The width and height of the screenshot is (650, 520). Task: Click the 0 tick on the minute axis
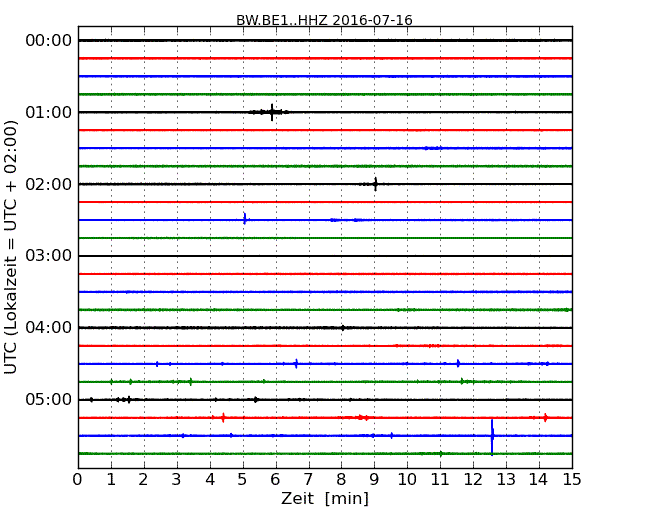click(78, 480)
